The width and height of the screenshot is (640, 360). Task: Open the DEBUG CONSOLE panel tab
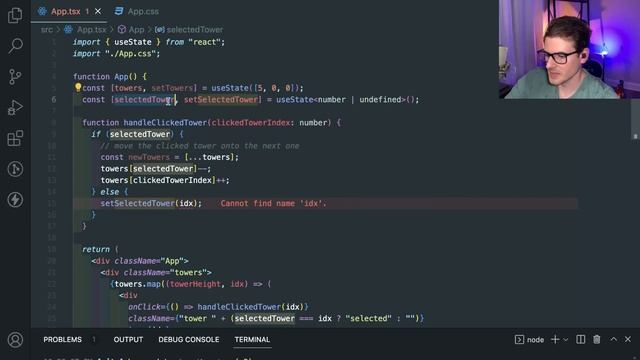click(x=189, y=340)
